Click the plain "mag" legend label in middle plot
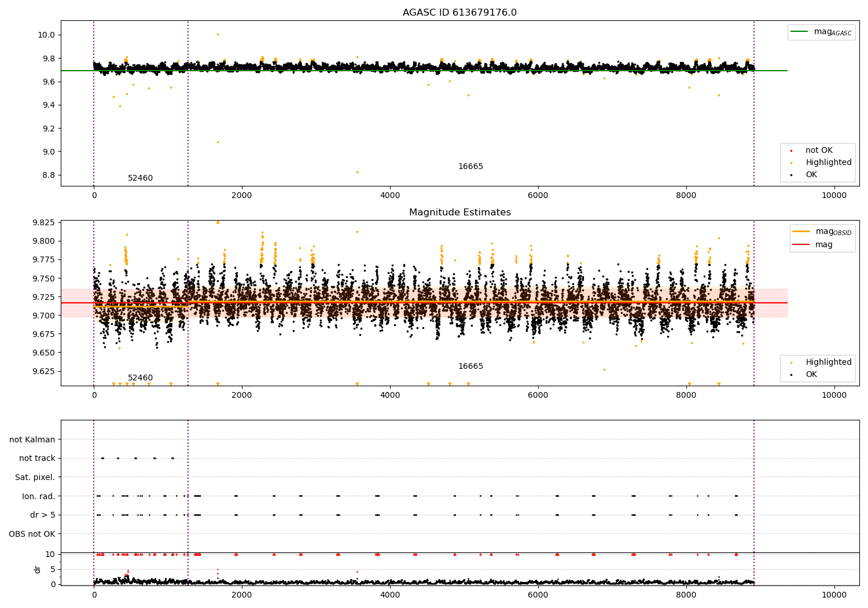The height and width of the screenshot is (608, 868). coord(824,245)
